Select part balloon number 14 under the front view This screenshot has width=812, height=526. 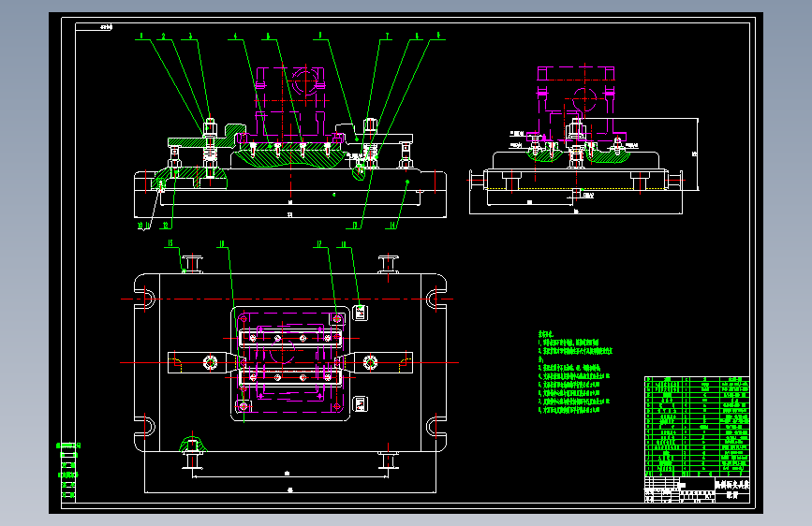[392, 226]
